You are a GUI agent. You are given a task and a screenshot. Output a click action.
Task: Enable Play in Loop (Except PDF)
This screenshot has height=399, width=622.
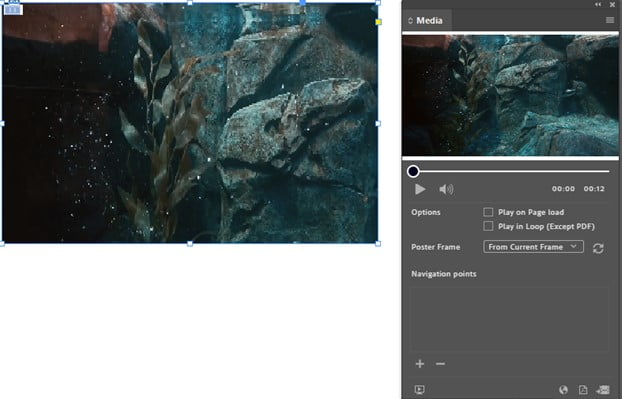[x=488, y=226]
